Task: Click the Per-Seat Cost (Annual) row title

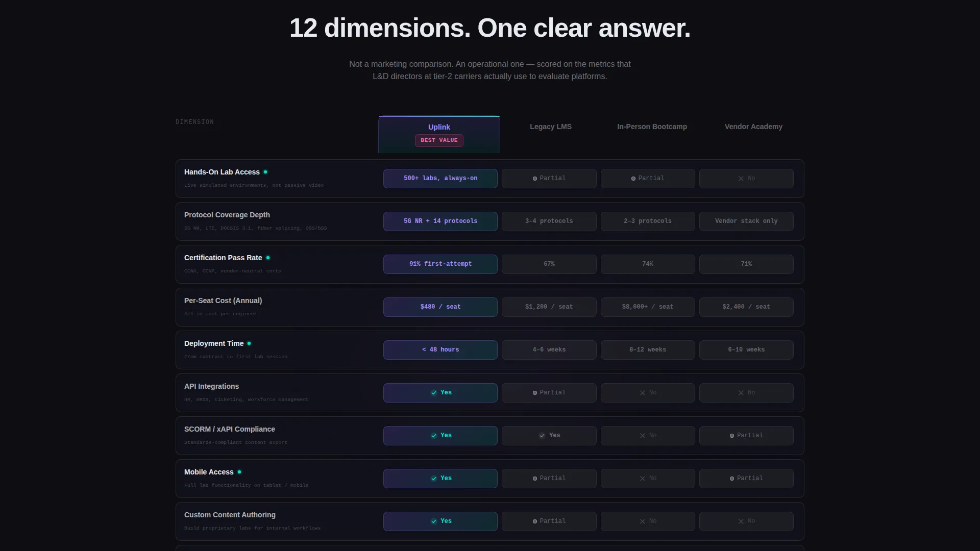Action: click(223, 300)
